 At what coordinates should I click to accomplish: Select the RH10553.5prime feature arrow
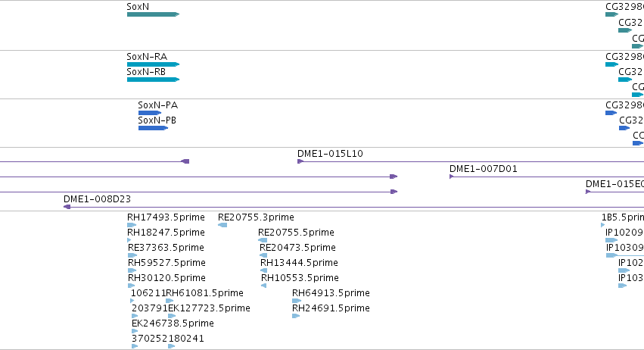(263, 286)
